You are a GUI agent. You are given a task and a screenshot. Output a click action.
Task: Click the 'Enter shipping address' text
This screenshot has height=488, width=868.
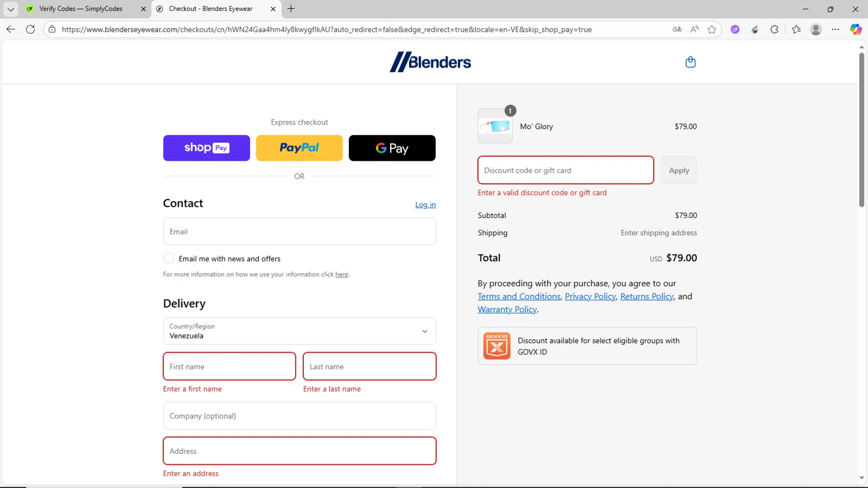659,232
